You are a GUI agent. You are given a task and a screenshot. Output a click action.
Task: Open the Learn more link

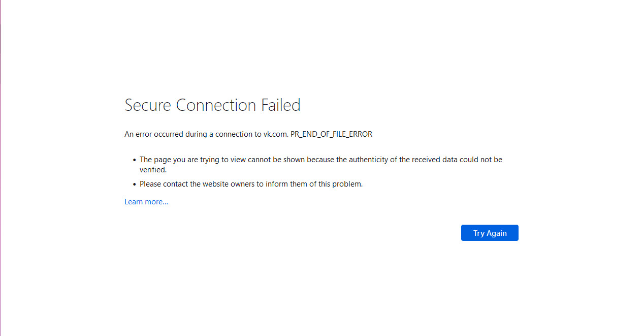pos(146,202)
